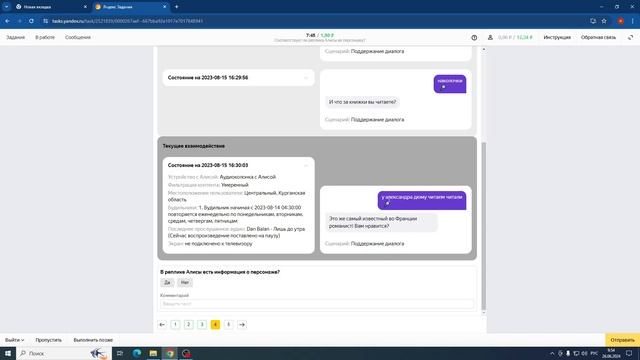
Task: Reload the page with refresh icon
Action: 31,21
